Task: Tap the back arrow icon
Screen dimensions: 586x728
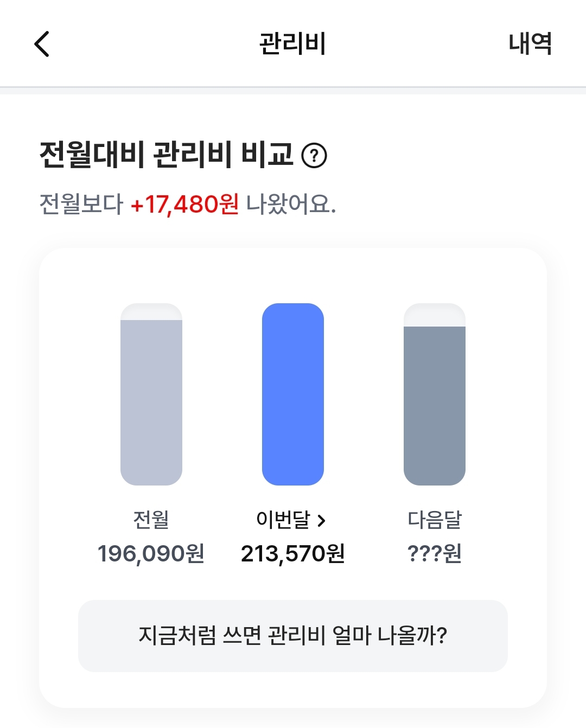Action: point(42,44)
